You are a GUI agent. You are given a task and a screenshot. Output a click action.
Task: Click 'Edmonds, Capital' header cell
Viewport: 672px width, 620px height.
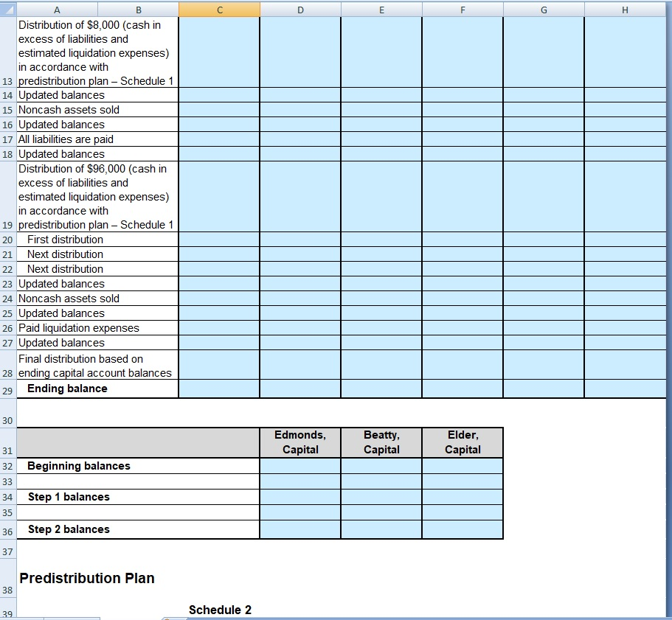click(x=300, y=442)
